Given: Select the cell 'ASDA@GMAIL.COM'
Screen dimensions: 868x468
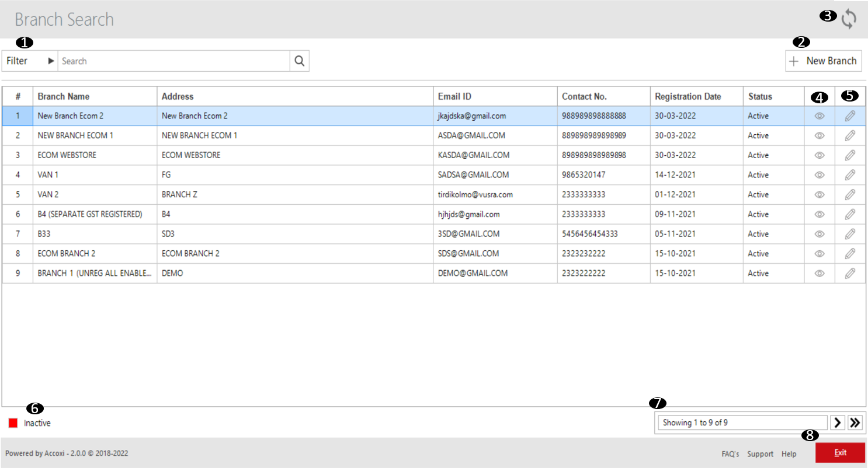Looking at the screenshot, I should point(495,135).
